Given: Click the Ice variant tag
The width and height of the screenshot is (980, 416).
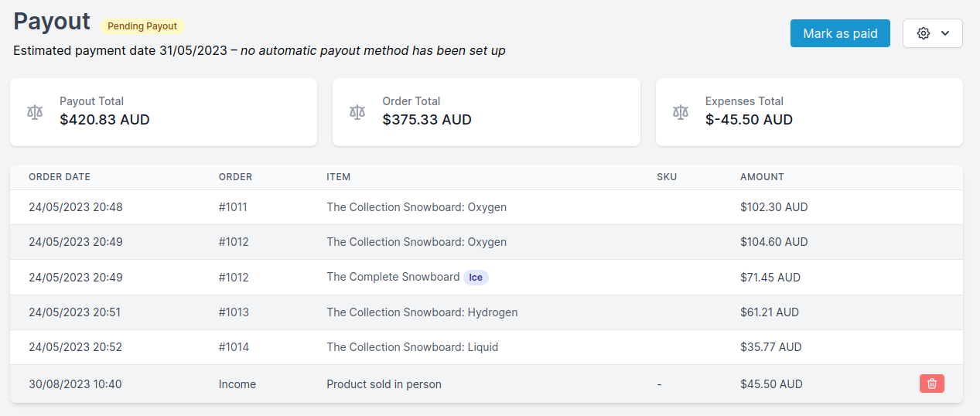Looking at the screenshot, I should point(476,278).
